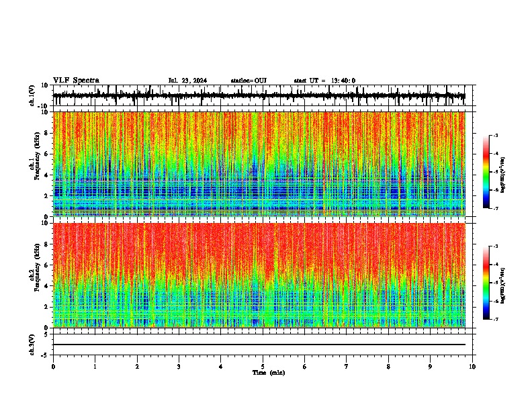This screenshot has height=411, width=532.
Task: Click time axis tick label "3"
Action: click(179, 367)
